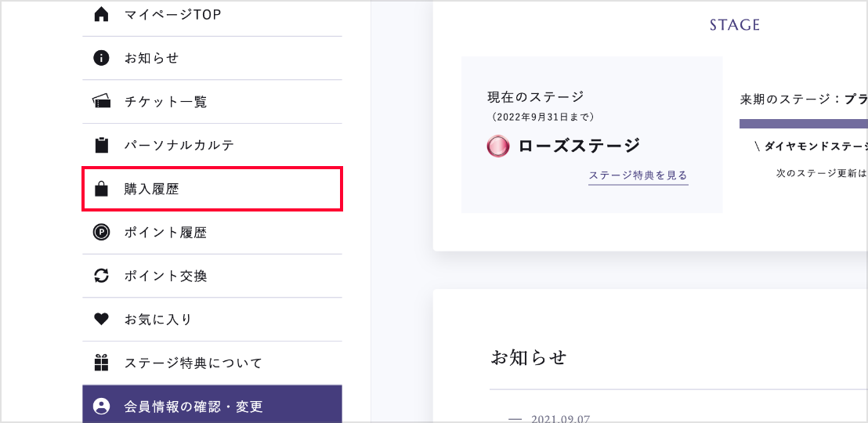Open the マイページTOP menu item
868x423 pixels.
[172, 14]
